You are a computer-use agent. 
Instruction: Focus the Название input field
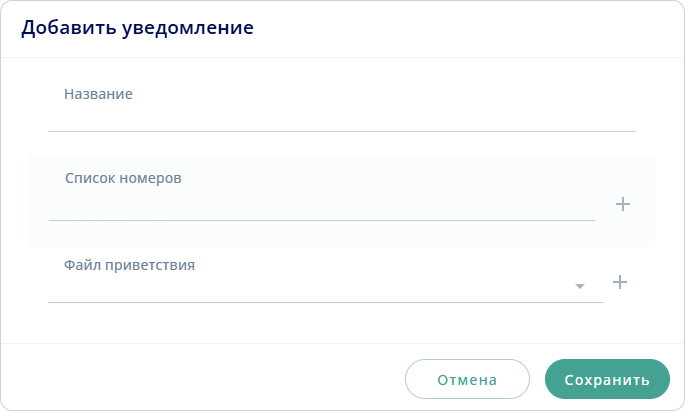[341, 115]
